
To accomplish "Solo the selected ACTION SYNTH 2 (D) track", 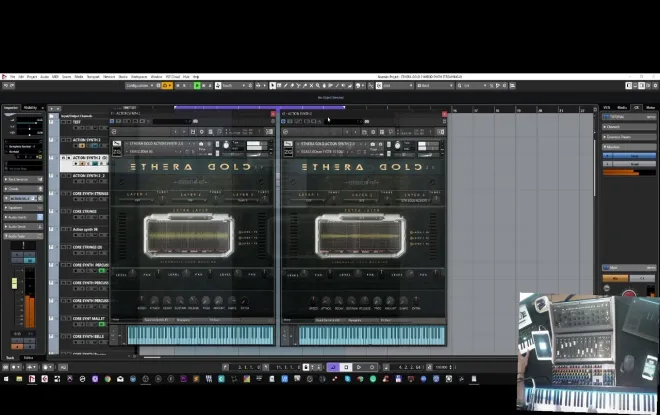I will coord(69,158).
